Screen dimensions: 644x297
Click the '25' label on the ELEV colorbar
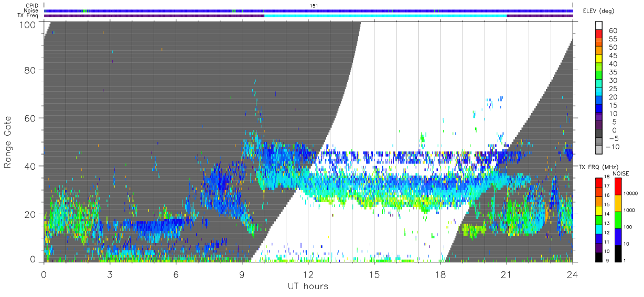[613, 89]
